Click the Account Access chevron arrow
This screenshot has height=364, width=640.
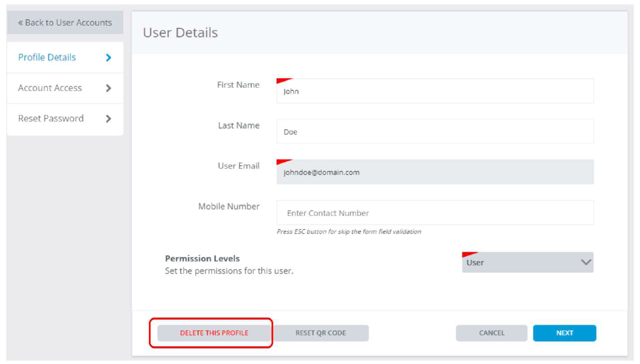pyautogui.click(x=108, y=88)
